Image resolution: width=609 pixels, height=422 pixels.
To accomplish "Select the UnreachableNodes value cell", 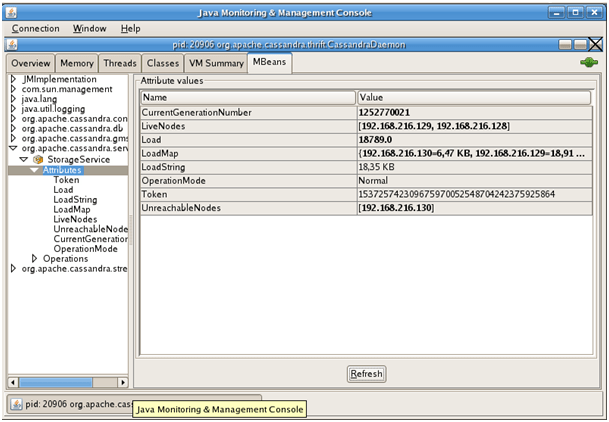I will [x=472, y=207].
